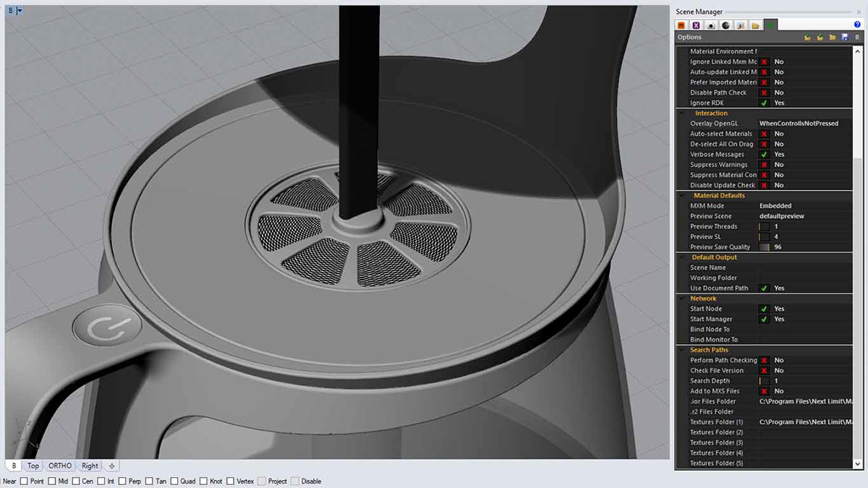Click the save options icon in Options header

[845, 37]
